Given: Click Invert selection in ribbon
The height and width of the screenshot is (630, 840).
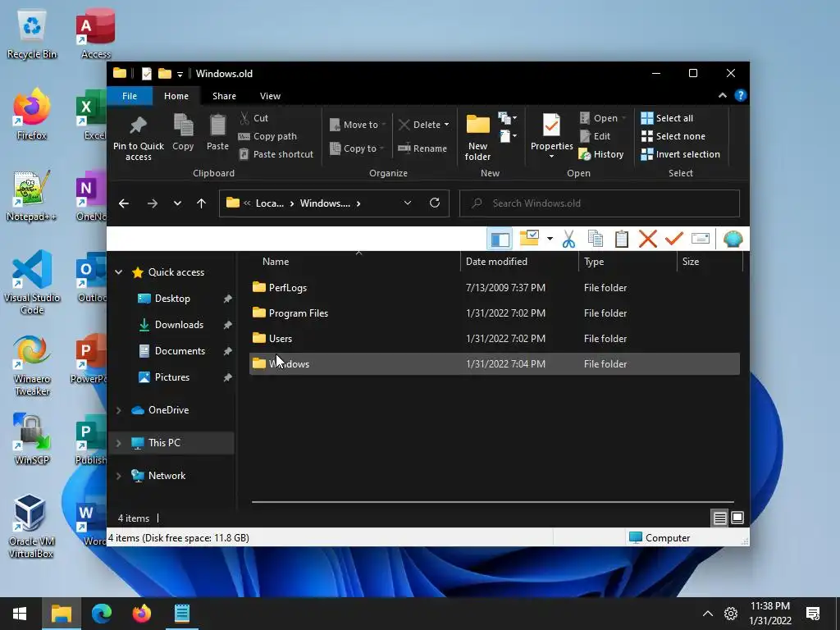Looking at the screenshot, I should tap(680, 154).
